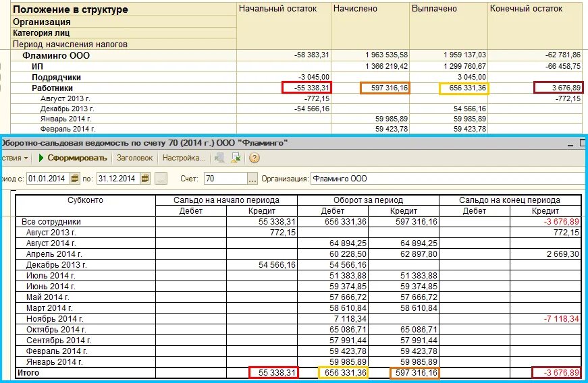This screenshot has width=588, height=383.
Task: Click the save settings icon with green arrow
Action: (236, 158)
